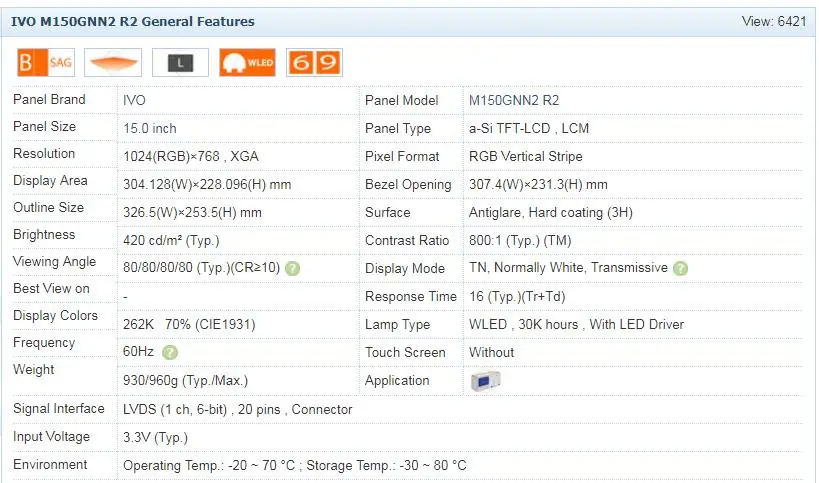Viewport: 819px width, 483px height.
Task: Select the a-Si TFT-LCD , LCM value
Action: tap(529, 128)
